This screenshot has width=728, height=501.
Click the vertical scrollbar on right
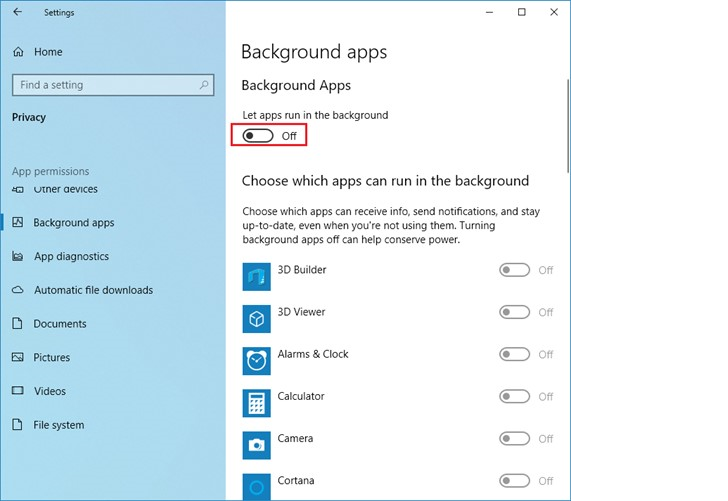(568, 125)
